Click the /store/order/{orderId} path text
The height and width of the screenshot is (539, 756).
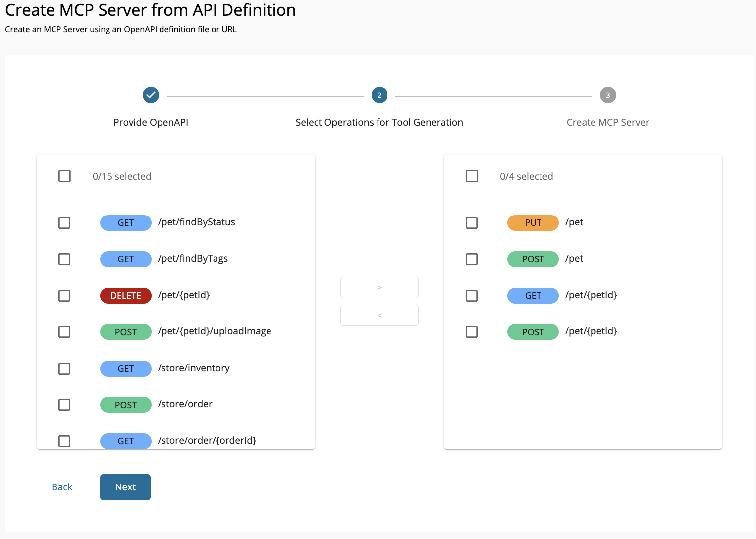click(x=207, y=440)
